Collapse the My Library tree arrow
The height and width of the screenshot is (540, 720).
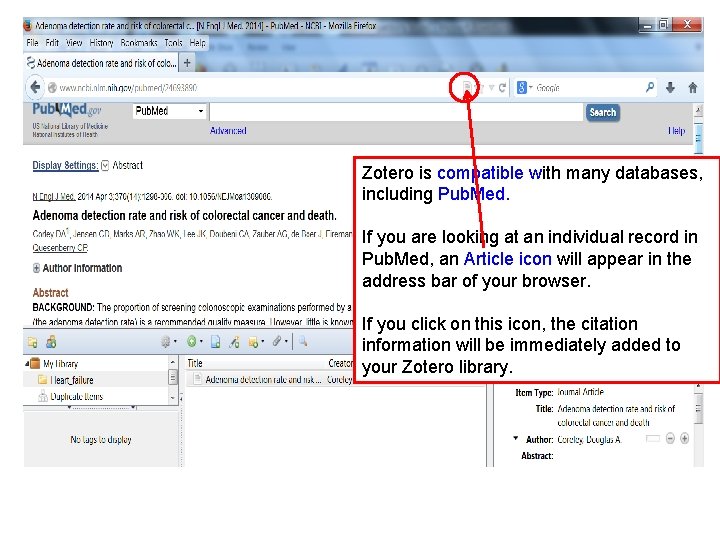pyautogui.click(x=27, y=364)
